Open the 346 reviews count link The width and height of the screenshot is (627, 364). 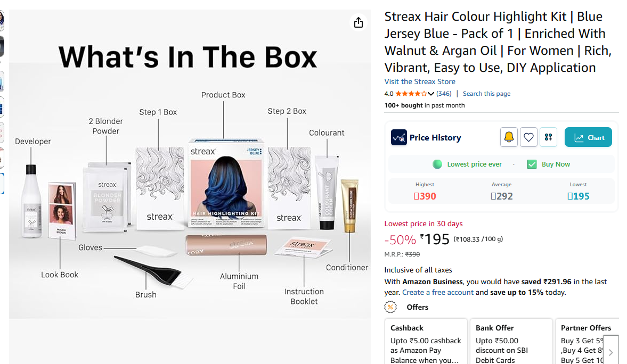[444, 94]
